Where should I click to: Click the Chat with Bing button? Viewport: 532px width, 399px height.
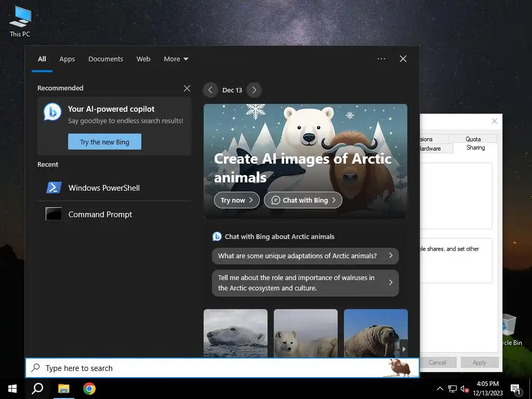303,200
